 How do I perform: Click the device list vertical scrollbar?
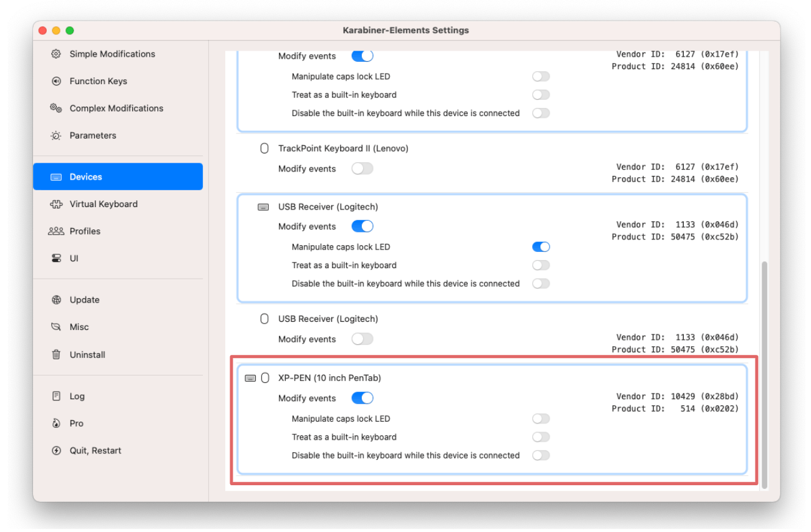click(x=765, y=374)
